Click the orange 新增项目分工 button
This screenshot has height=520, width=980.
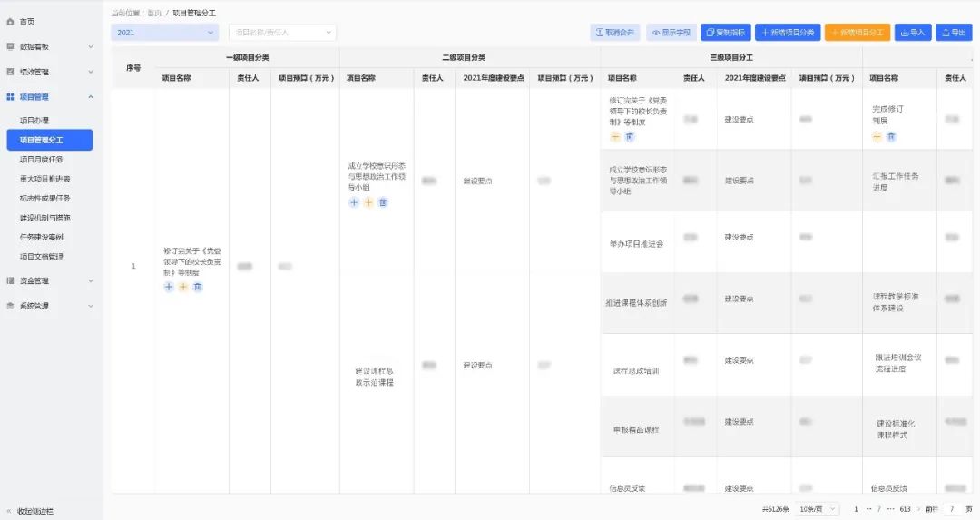pyautogui.click(x=857, y=33)
